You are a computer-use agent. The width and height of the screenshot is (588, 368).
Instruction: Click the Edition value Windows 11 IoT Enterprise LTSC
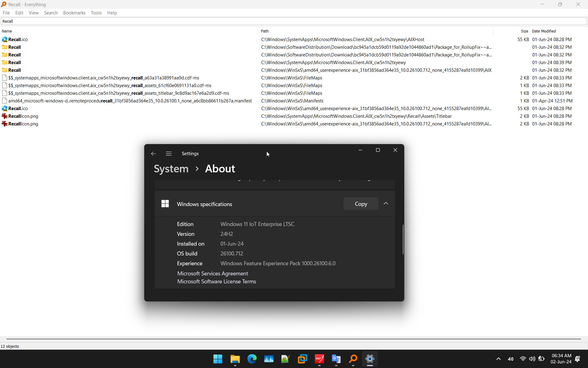click(257, 224)
